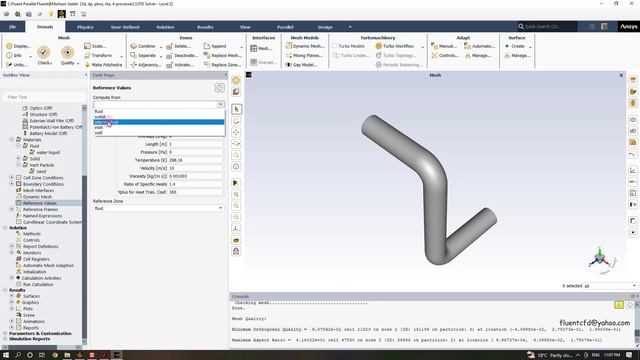Click the Velocity reference value field

click(x=196, y=168)
